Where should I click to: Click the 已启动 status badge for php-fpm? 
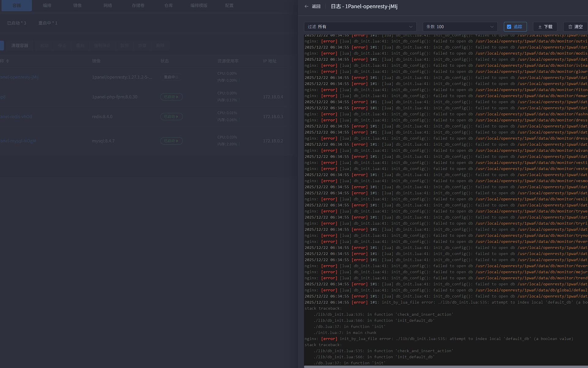tap(171, 97)
